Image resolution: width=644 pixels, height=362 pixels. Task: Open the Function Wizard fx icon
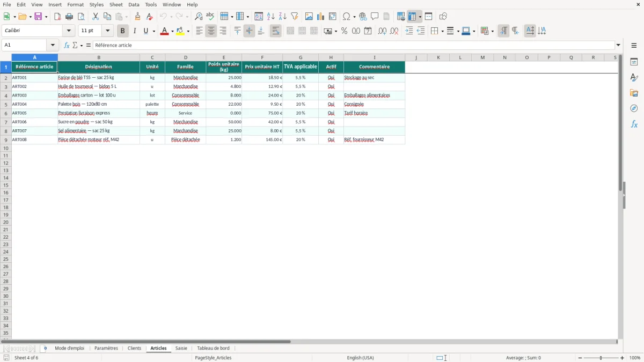coord(67,45)
